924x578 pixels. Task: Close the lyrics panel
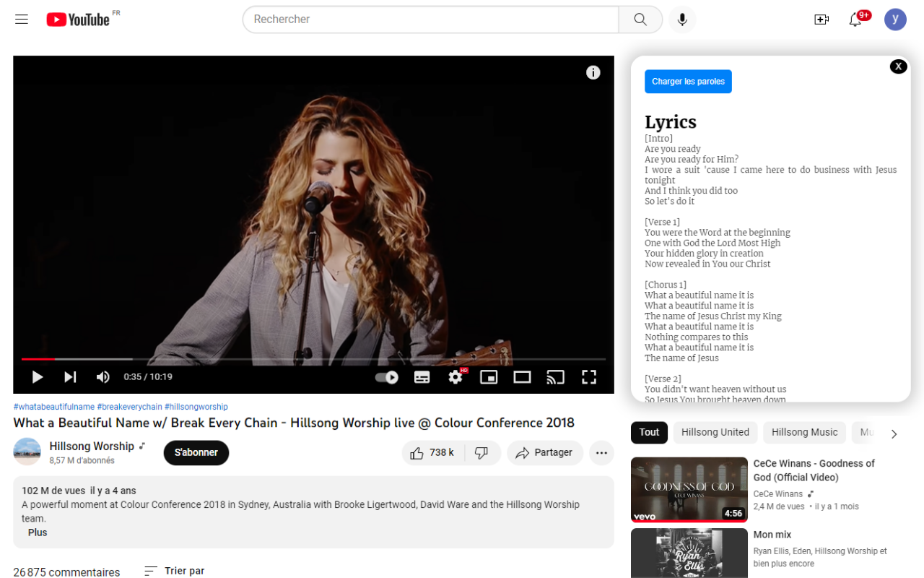[898, 66]
